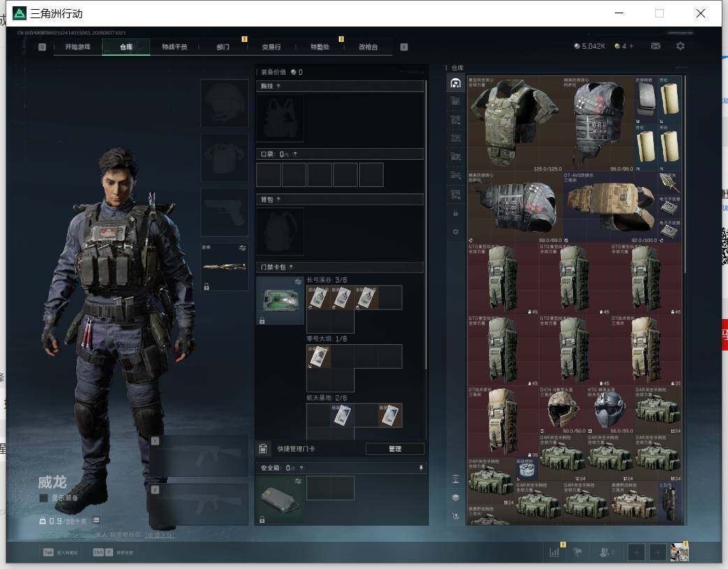This screenshot has width=728, height=569.
Task: Click swap arrows on keycard case
Action: point(298,282)
